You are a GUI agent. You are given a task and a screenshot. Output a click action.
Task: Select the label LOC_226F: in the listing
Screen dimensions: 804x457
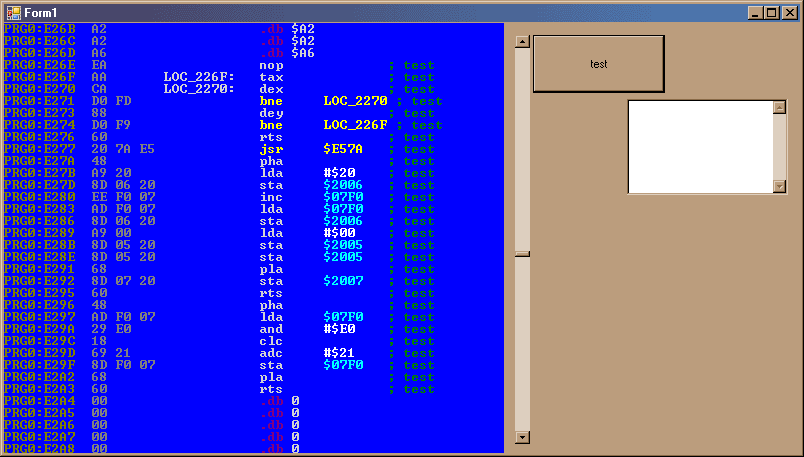point(199,77)
